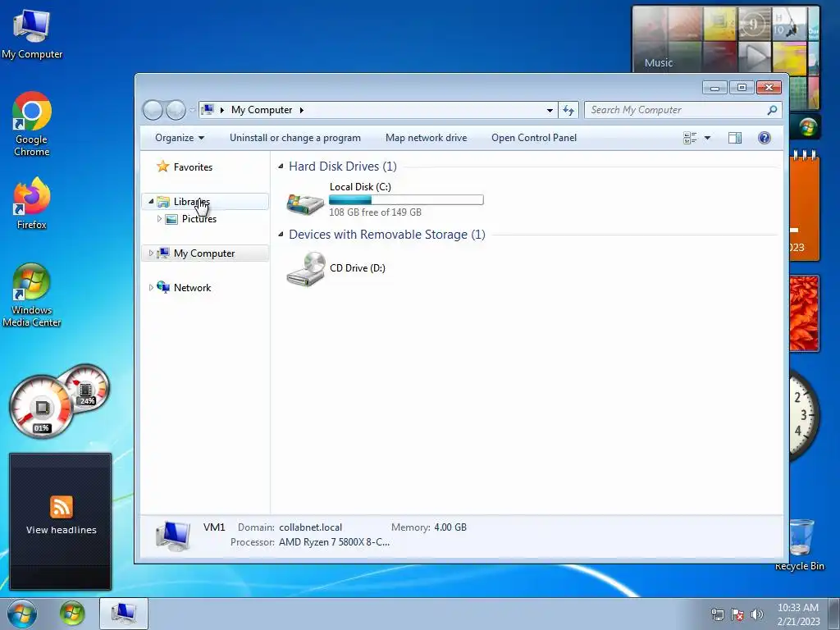This screenshot has height=630, width=840.
Task: Select My Computer taskbar button
Action: coord(124,614)
